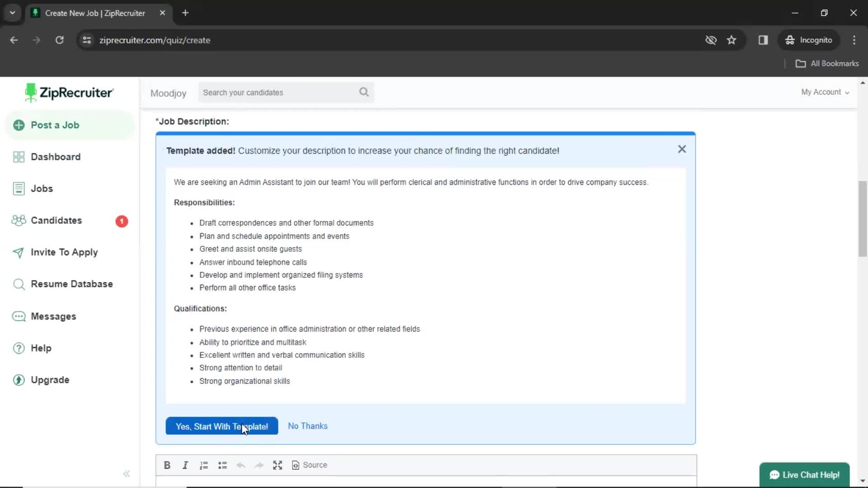This screenshot has height=488, width=868.
Task: Click the redo arrow icon
Action: tap(259, 465)
